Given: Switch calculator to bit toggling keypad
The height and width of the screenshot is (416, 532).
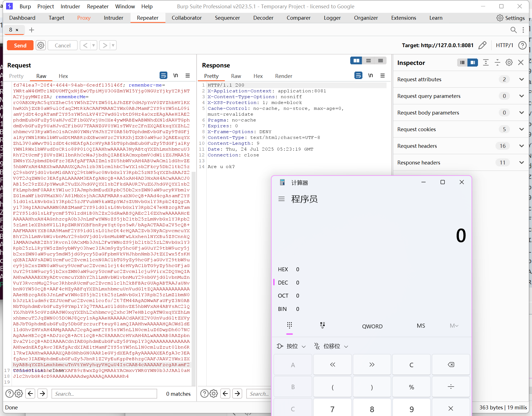Looking at the screenshot, I should click(x=322, y=326).
